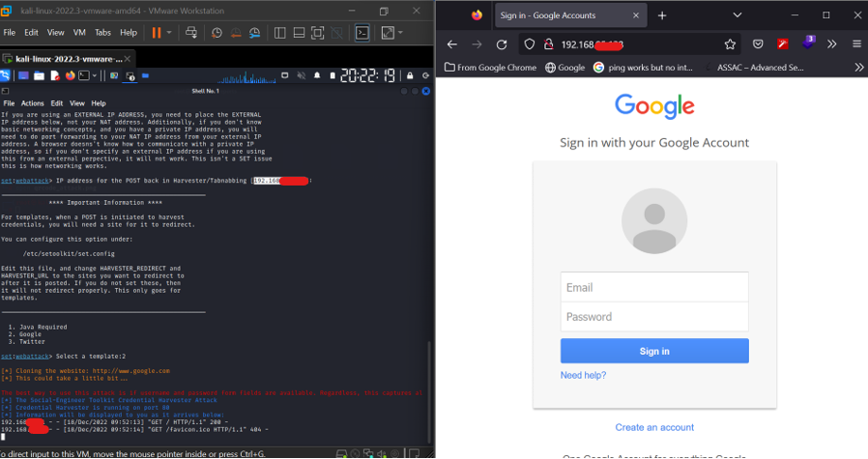Screen dimensions: 868x459
Task: Click the insecure connection padlock icon
Action: pos(546,44)
